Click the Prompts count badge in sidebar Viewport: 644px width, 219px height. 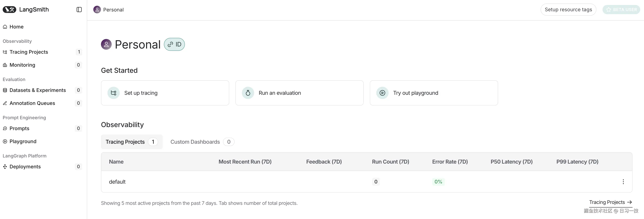click(79, 128)
